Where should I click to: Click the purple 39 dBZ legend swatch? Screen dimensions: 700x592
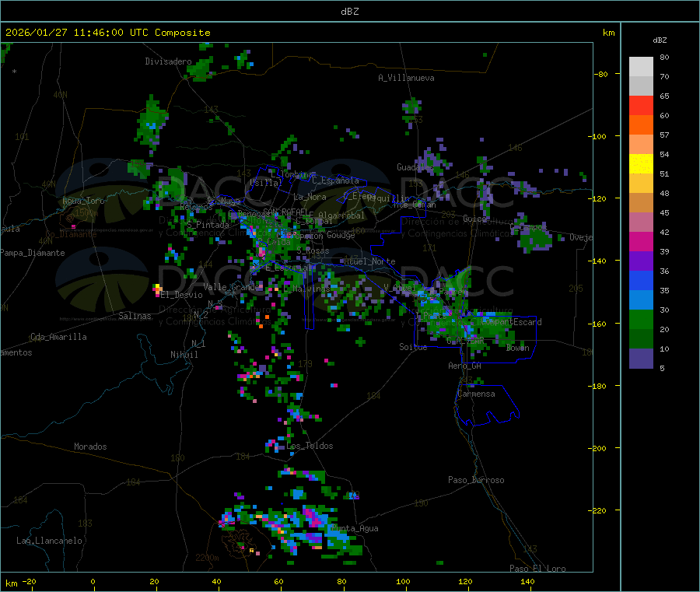(641, 261)
